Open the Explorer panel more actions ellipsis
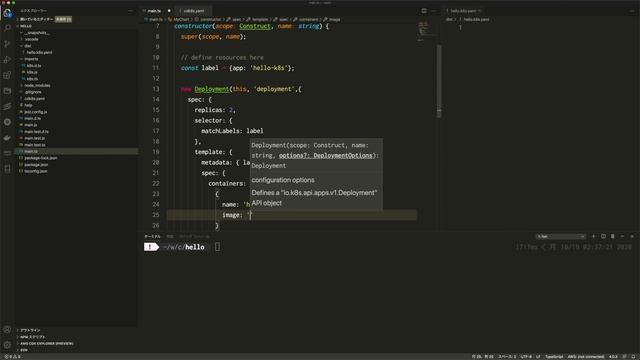The image size is (640, 360). (x=131, y=11)
